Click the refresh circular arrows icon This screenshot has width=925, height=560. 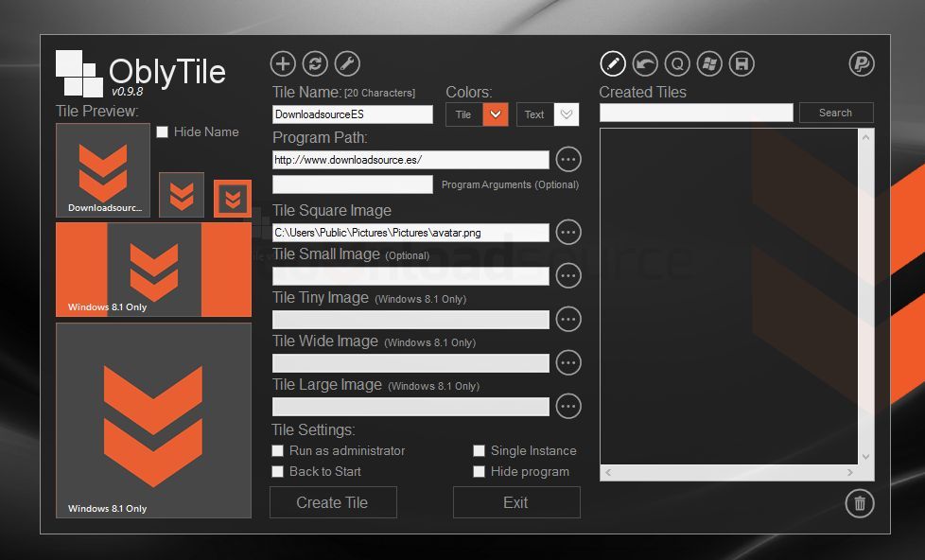315,63
